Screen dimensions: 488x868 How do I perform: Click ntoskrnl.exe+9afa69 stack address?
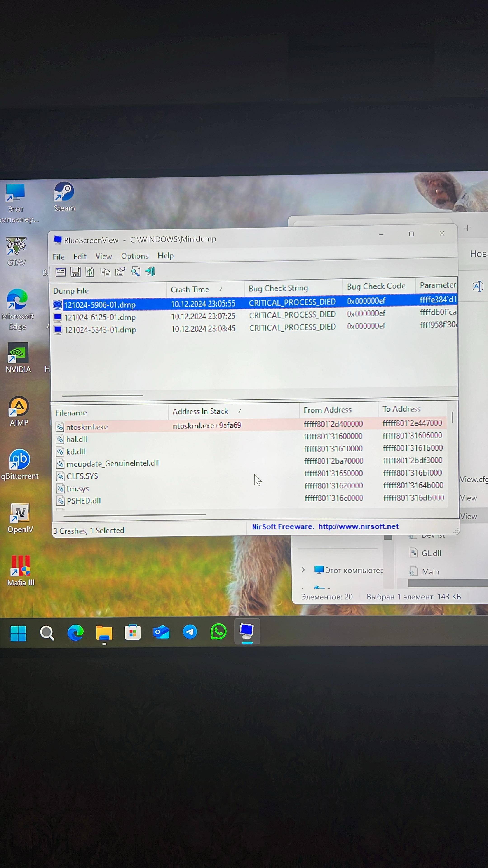click(207, 426)
